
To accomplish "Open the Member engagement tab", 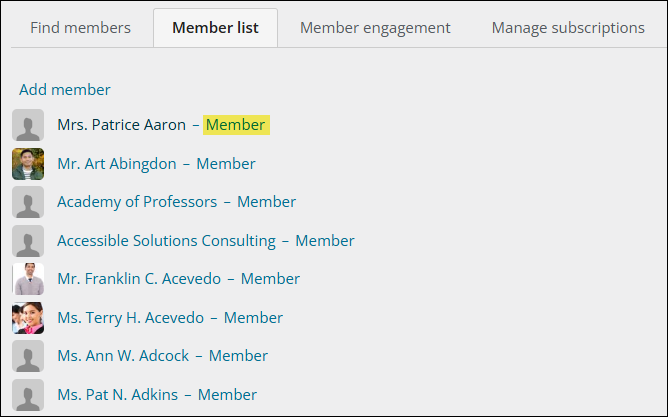I will [375, 28].
